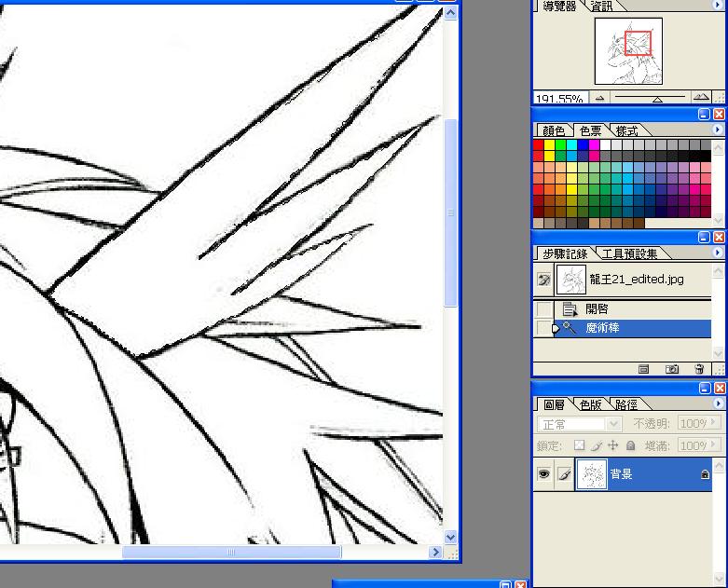
Task: Create new document from current history state
Action: (643, 369)
